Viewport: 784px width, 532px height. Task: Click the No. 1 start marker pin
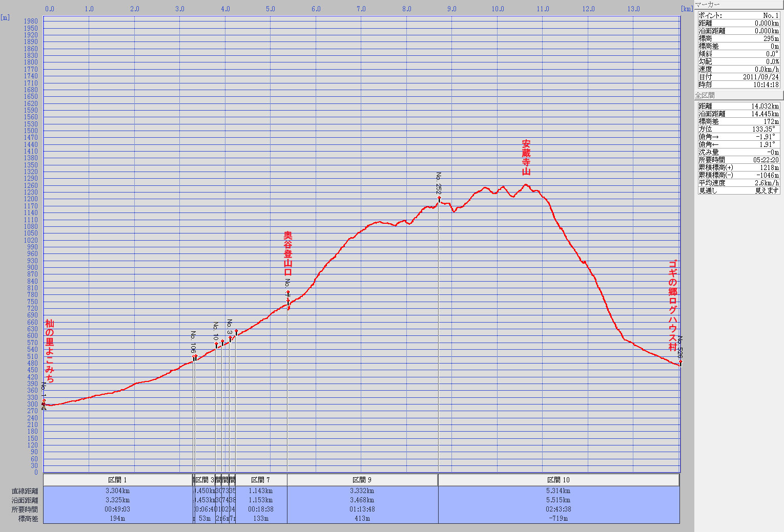click(44, 401)
